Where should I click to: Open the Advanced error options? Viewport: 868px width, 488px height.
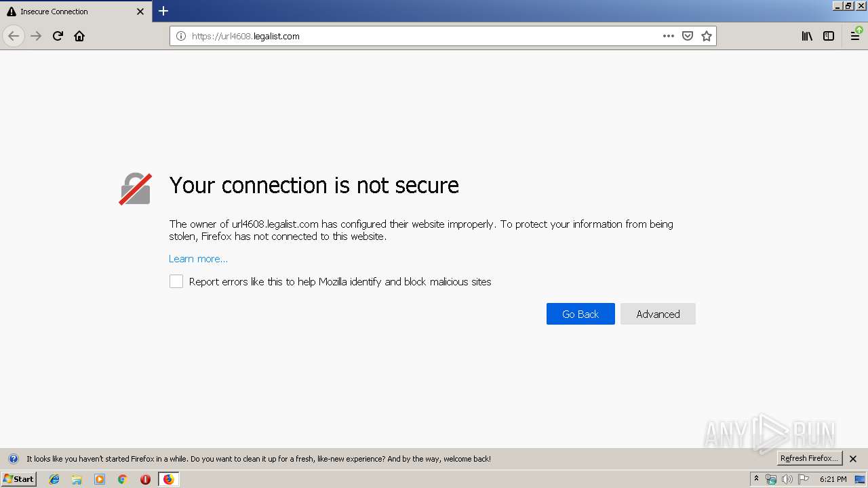coord(658,314)
